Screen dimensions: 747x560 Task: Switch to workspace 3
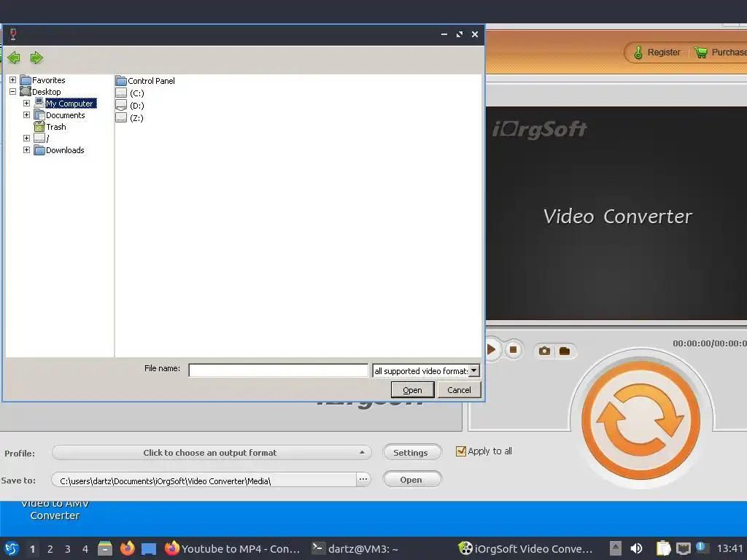click(x=68, y=549)
